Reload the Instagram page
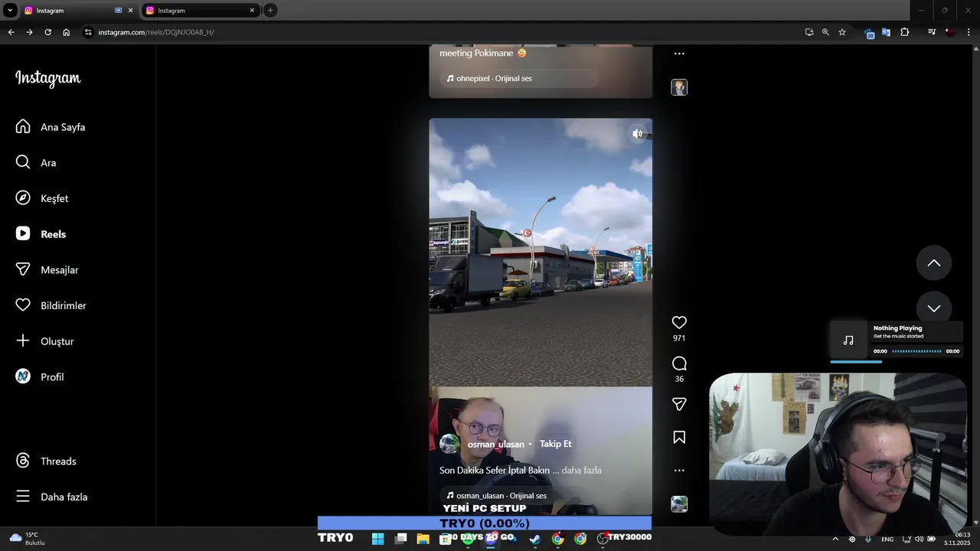The height and width of the screenshot is (551, 980). [47, 32]
